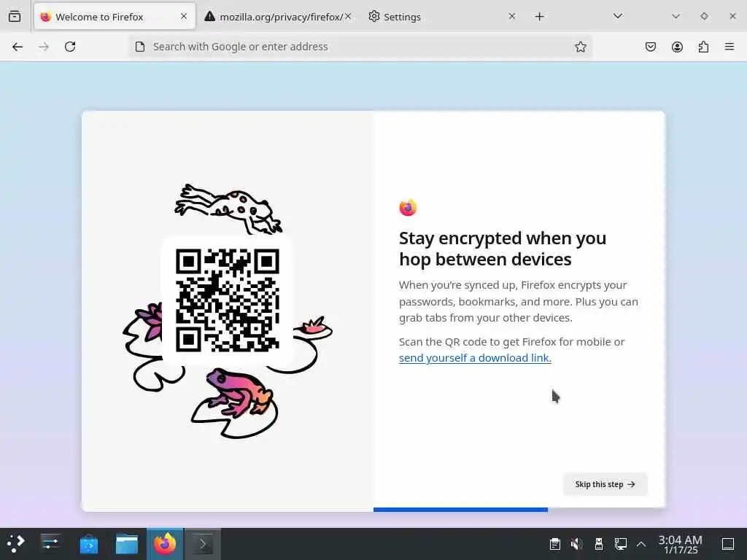Open the Firefox View icon
Viewport: 747px width, 560px height.
15,17
